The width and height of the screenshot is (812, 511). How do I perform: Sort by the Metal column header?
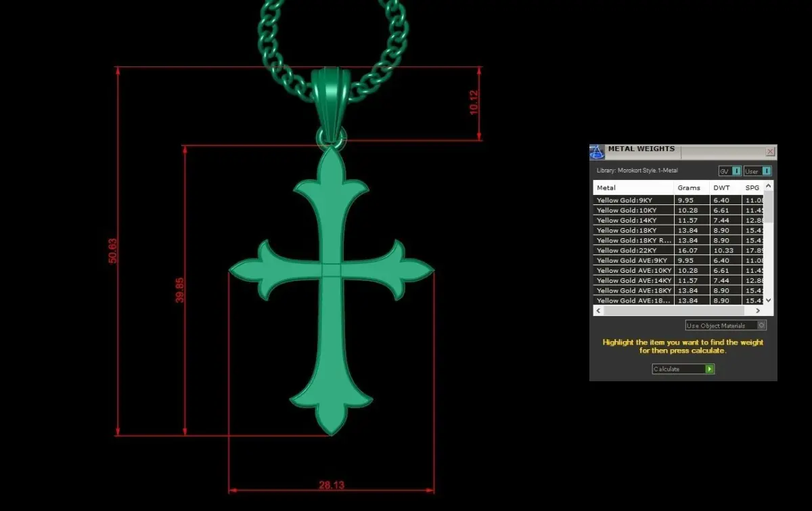pos(634,187)
